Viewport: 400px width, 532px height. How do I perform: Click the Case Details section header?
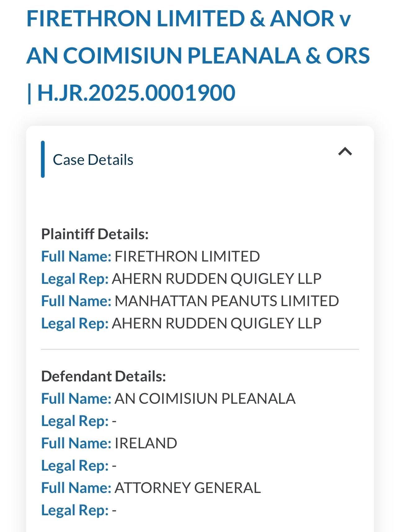[93, 160]
